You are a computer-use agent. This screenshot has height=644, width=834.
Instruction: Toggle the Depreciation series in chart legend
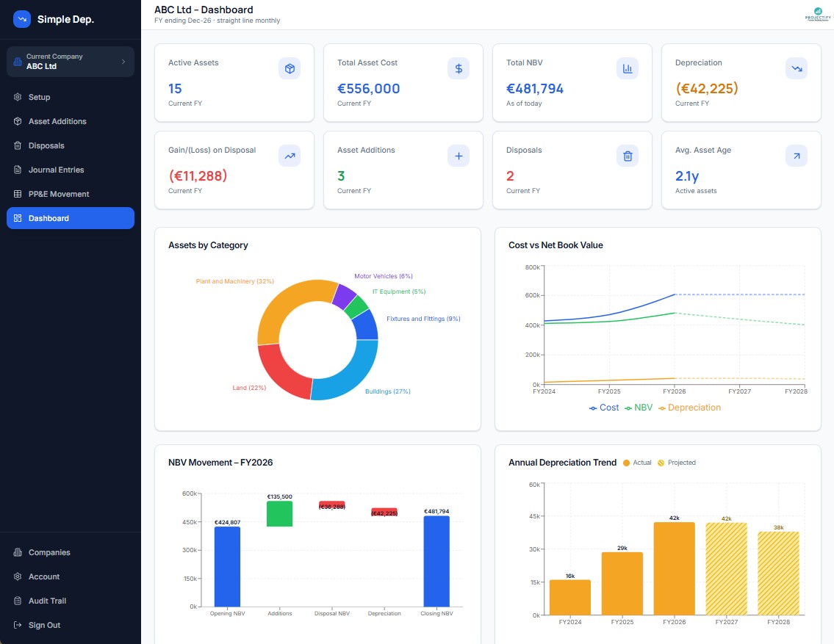689,408
